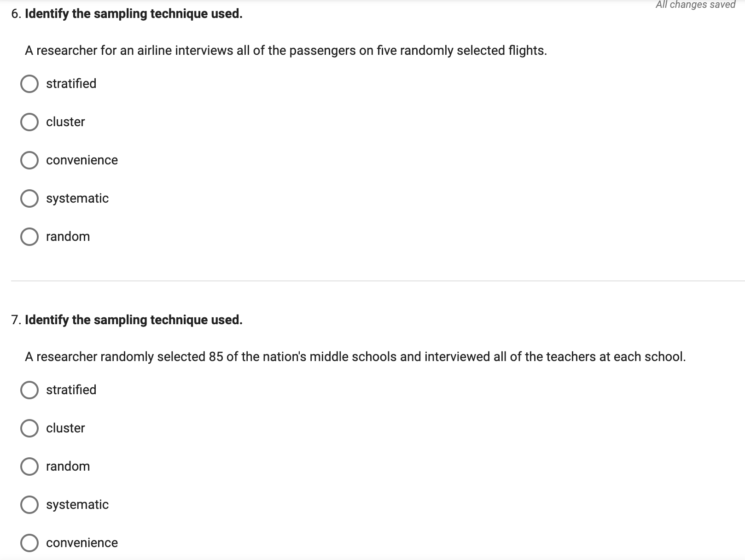Screen dimensions: 745x560
Task: Click the airline passengers scenario text
Action: click(x=286, y=51)
